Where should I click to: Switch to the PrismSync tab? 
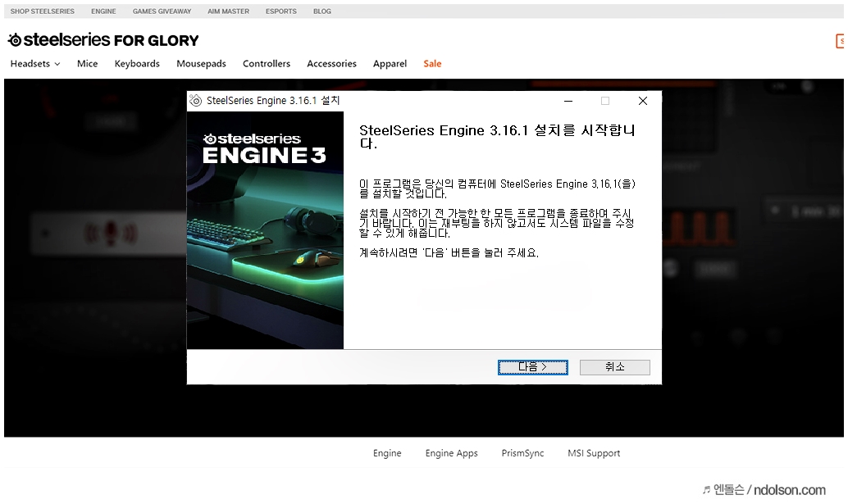tap(522, 453)
